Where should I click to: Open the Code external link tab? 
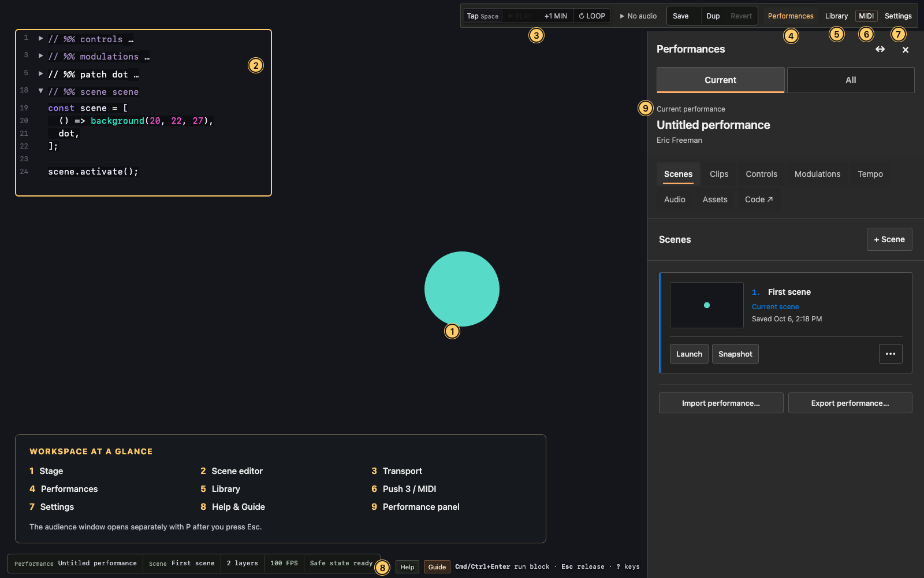[x=759, y=199]
